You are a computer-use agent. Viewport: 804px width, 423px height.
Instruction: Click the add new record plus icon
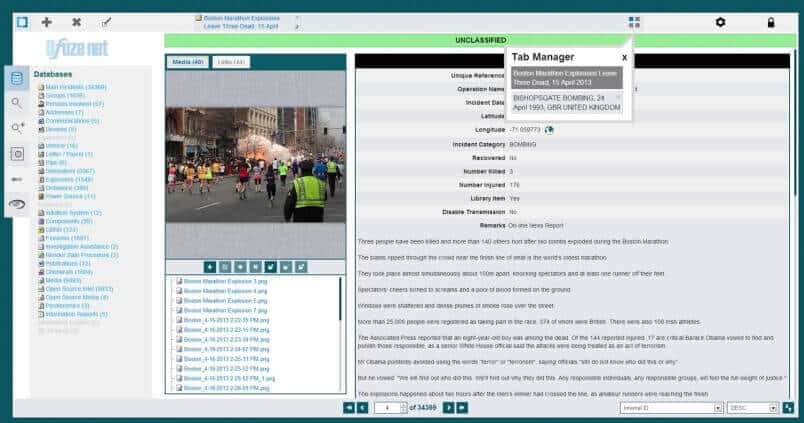click(x=47, y=22)
